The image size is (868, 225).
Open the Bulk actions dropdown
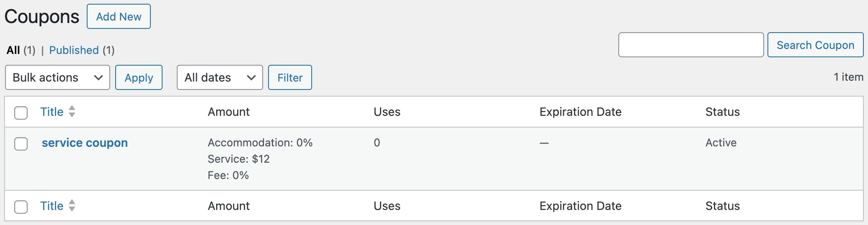pyautogui.click(x=57, y=77)
